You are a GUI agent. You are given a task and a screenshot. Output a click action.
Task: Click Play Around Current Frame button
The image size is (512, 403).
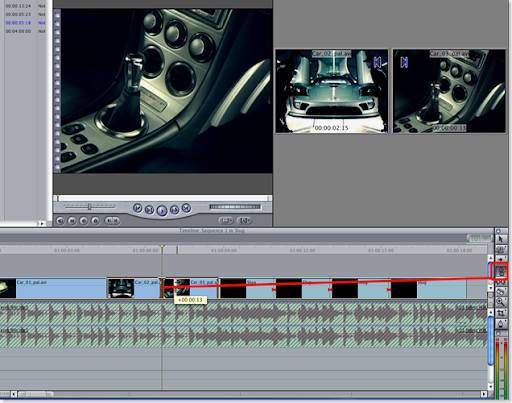tap(174, 210)
